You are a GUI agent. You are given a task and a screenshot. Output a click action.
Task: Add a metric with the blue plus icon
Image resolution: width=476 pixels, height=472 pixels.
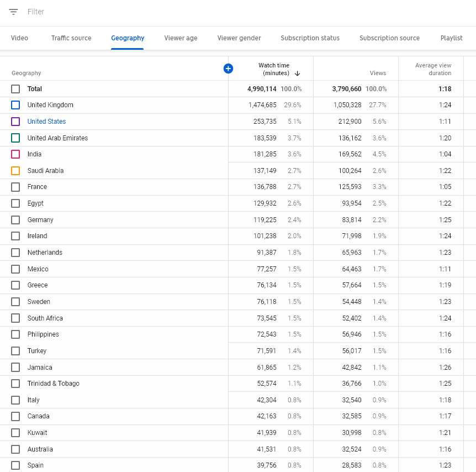tap(228, 69)
